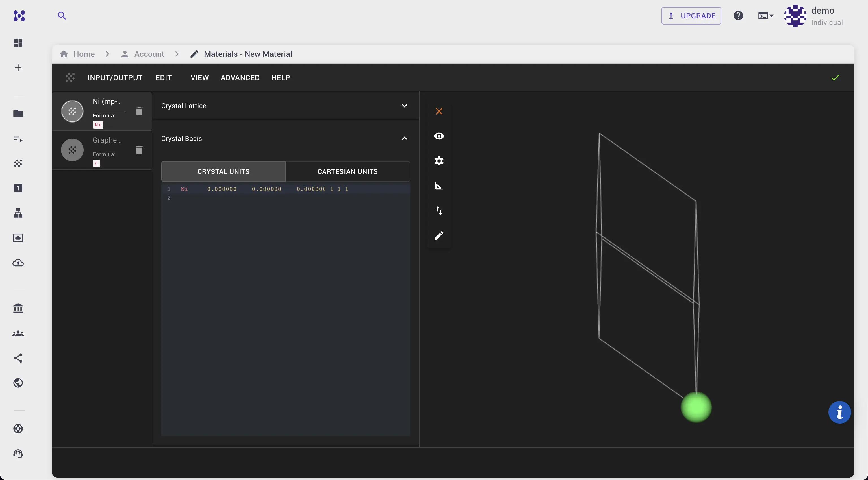Image resolution: width=868 pixels, height=480 pixels.
Task: Open viewer settings gear icon
Action: point(439,161)
